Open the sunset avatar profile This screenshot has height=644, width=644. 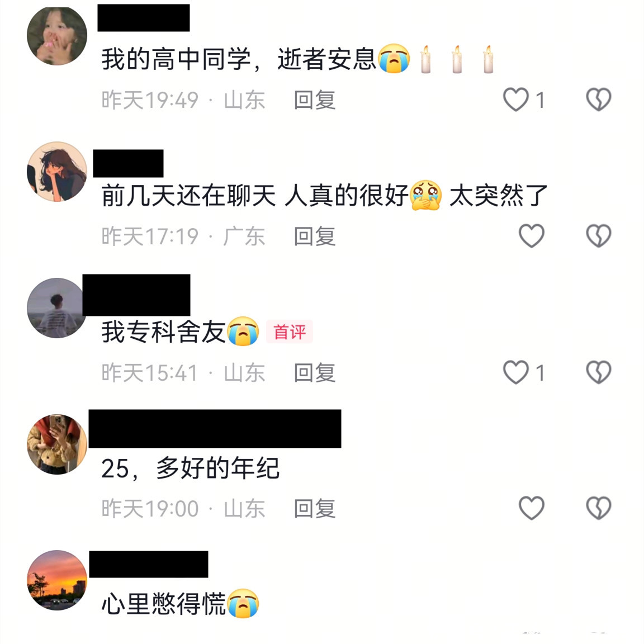[56, 580]
